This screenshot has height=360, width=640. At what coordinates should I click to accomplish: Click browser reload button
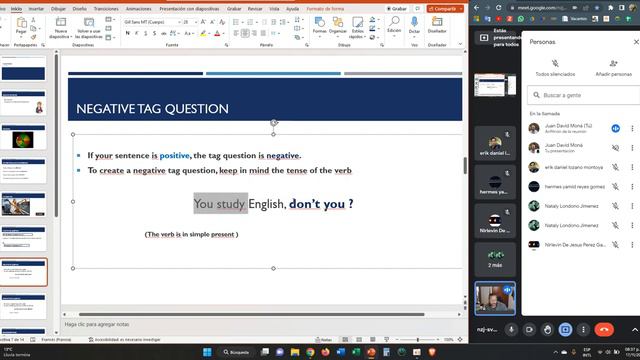click(x=498, y=8)
